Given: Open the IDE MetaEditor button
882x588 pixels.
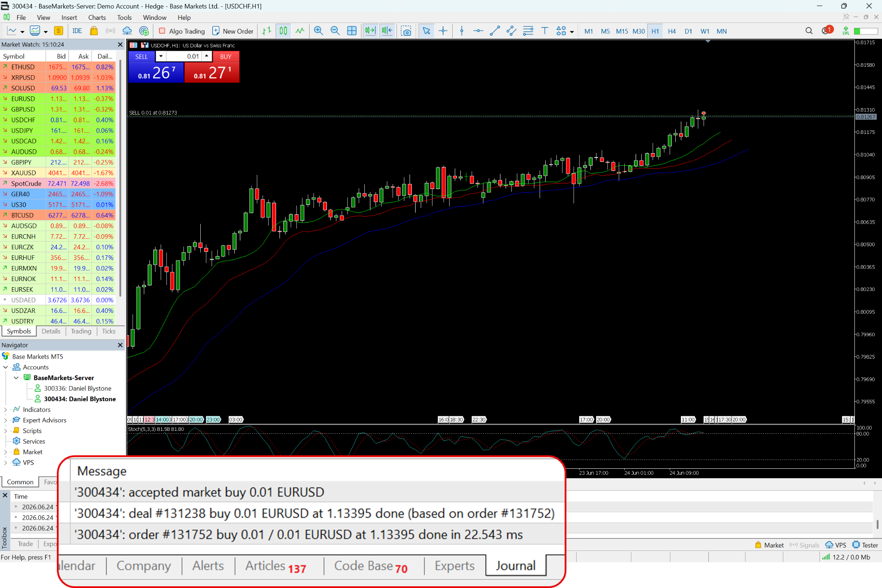Looking at the screenshot, I should tap(77, 31).
